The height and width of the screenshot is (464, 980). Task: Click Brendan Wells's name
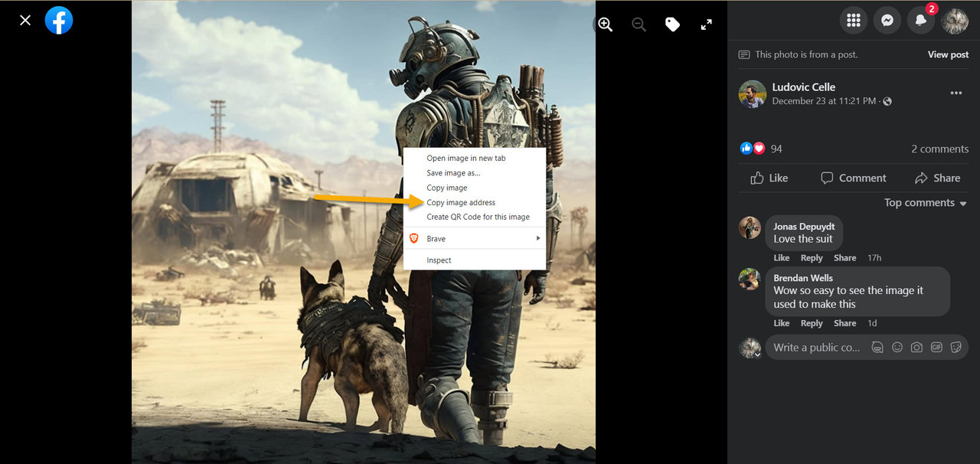point(803,278)
